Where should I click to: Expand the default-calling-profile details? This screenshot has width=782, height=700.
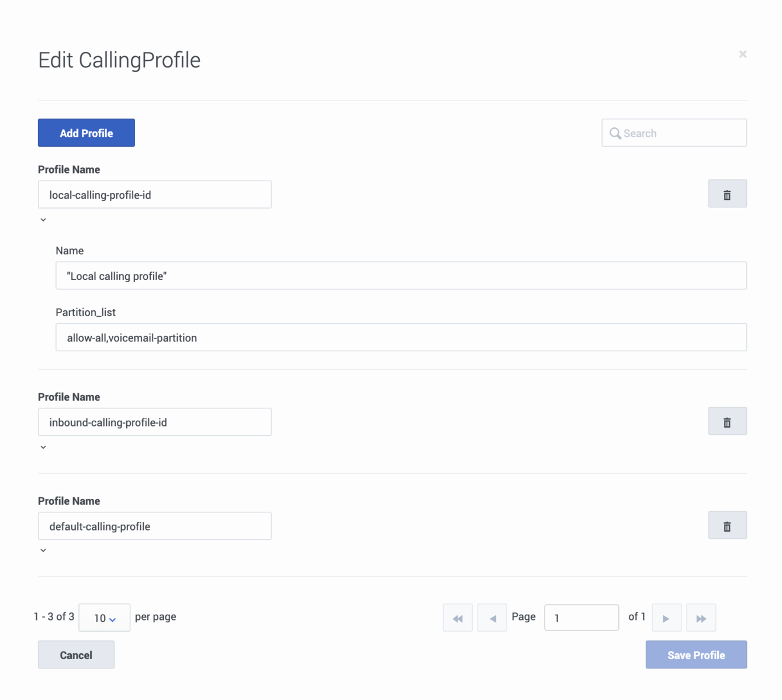coord(43,550)
